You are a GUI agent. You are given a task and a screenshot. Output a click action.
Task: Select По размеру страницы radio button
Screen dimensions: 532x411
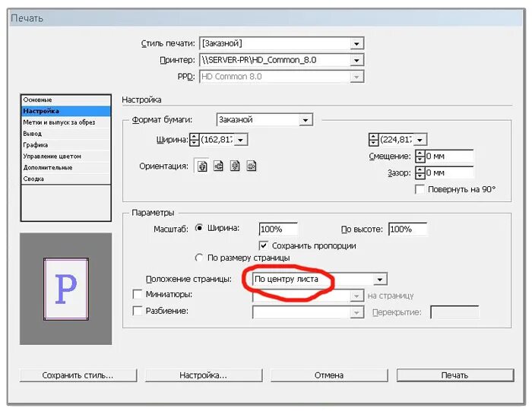click(x=199, y=258)
